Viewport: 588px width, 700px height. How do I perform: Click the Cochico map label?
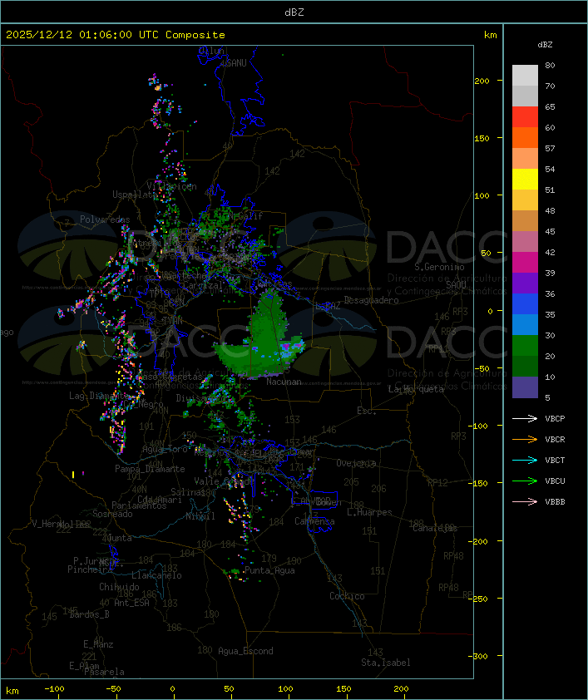[347, 596]
